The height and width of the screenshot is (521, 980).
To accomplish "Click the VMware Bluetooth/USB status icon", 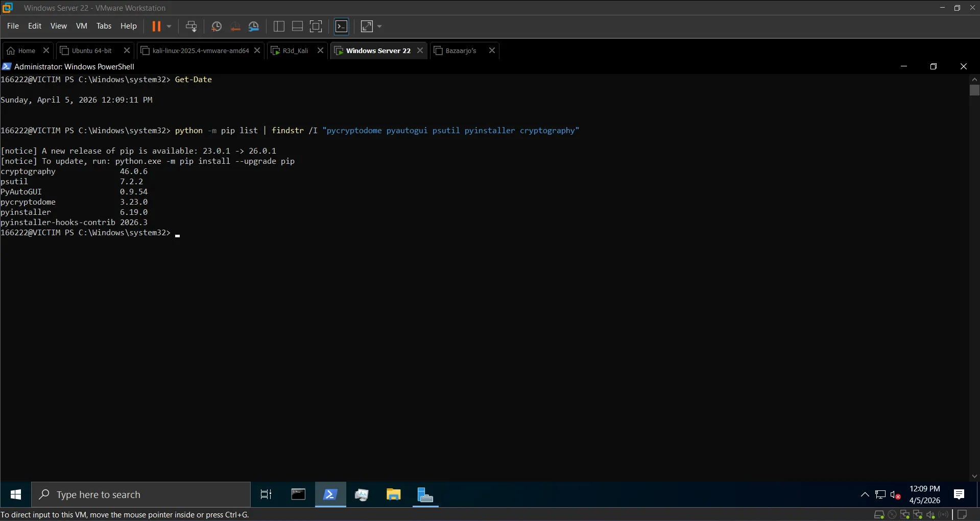I will [943, 514].
